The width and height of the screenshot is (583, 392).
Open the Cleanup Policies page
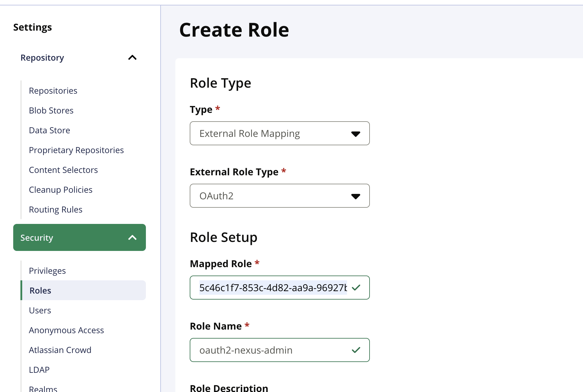[x=60, y=189]
